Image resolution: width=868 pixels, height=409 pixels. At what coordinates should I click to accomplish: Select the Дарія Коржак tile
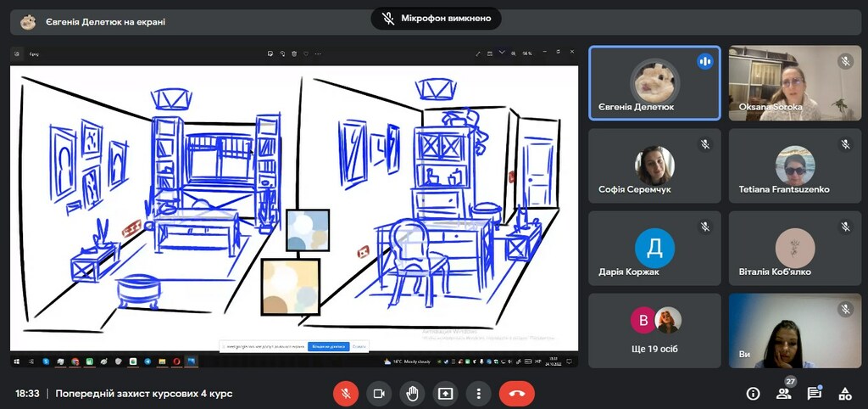click(x=655, y=249)
